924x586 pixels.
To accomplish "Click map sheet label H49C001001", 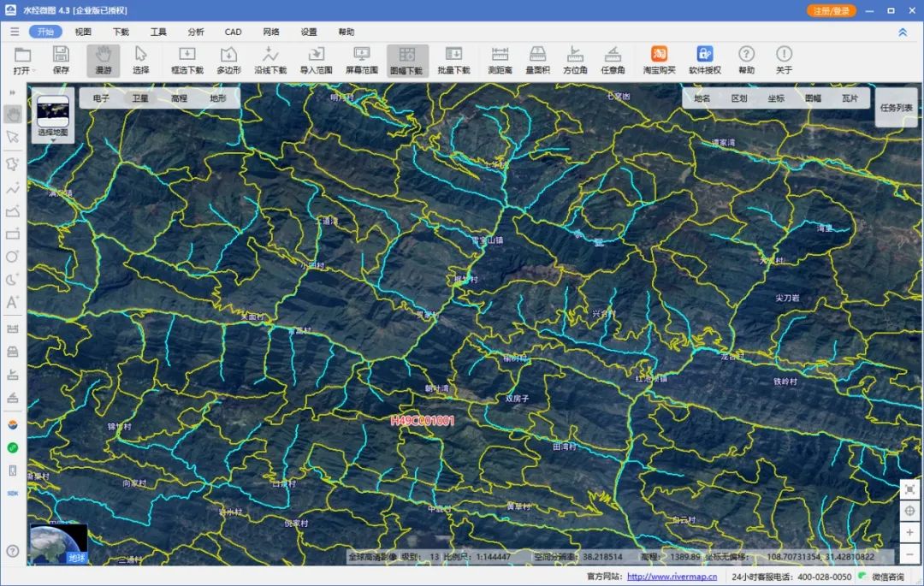I will pos(423,421).
